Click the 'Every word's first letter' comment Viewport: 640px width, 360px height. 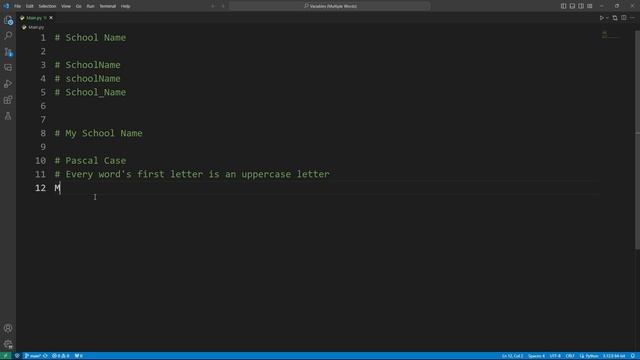point(192,174)
